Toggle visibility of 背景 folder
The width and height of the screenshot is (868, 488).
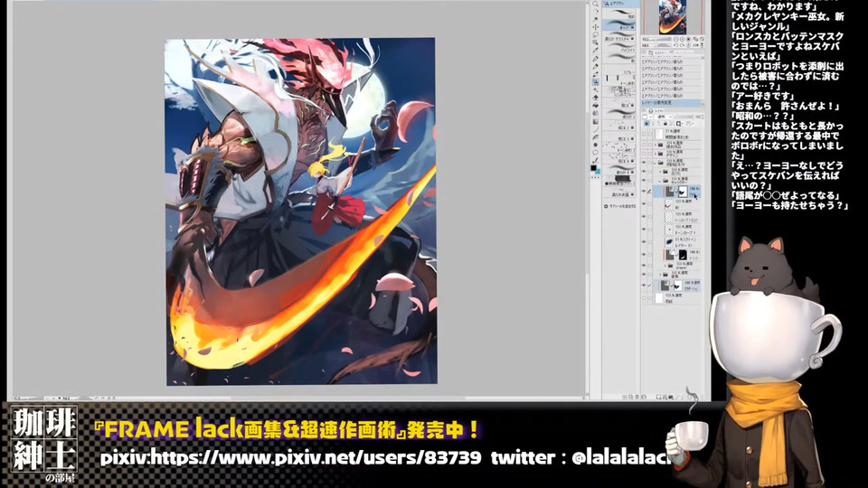point(644,275)
